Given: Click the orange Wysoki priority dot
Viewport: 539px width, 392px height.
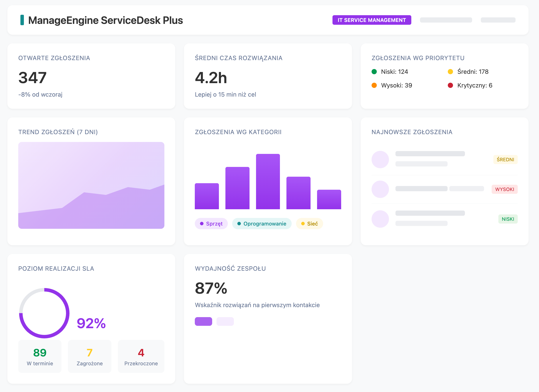Looking at the screenshot, I should point(374,85).
